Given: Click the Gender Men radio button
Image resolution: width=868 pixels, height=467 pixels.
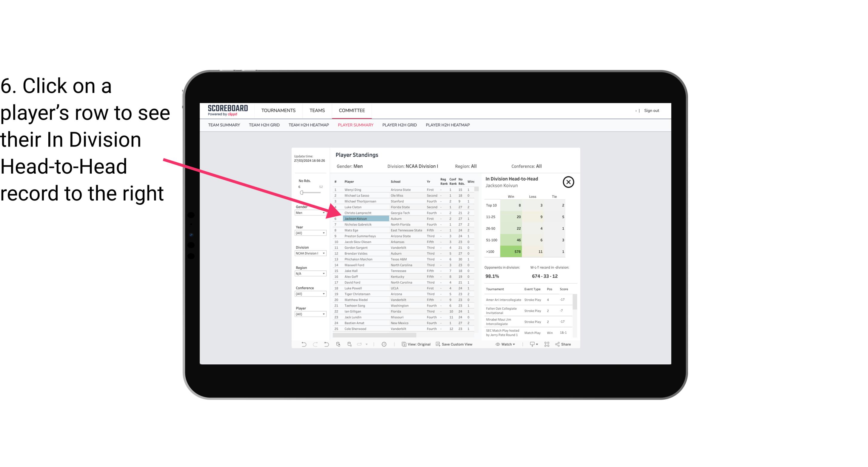Looking at the screenshot, I should pyautogui.click(x=308, y=212).
